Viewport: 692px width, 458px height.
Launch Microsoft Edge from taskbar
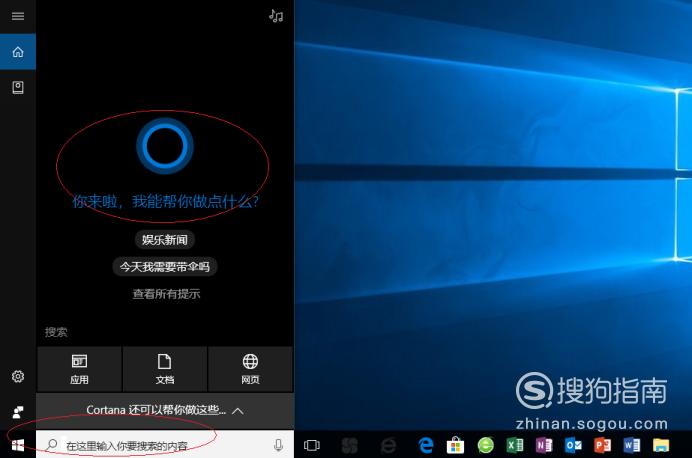point(426,445)
